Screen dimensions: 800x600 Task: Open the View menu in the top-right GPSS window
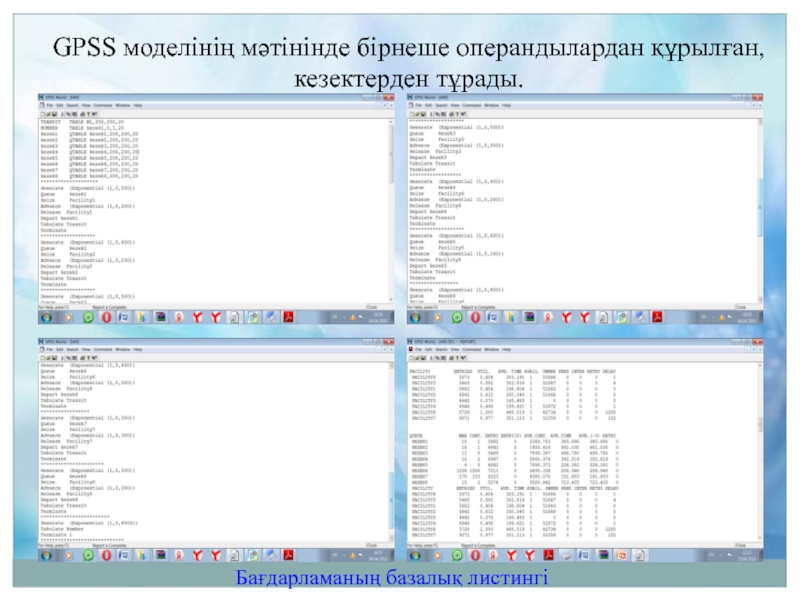pos(453,105)
